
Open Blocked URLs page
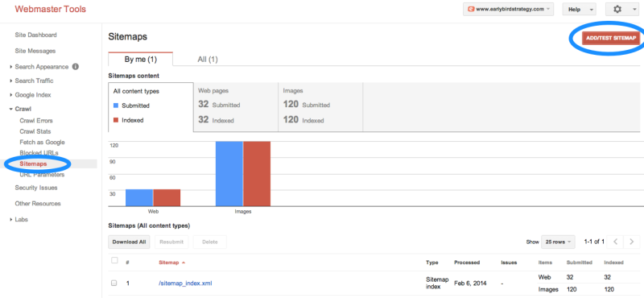pos(39,153)
